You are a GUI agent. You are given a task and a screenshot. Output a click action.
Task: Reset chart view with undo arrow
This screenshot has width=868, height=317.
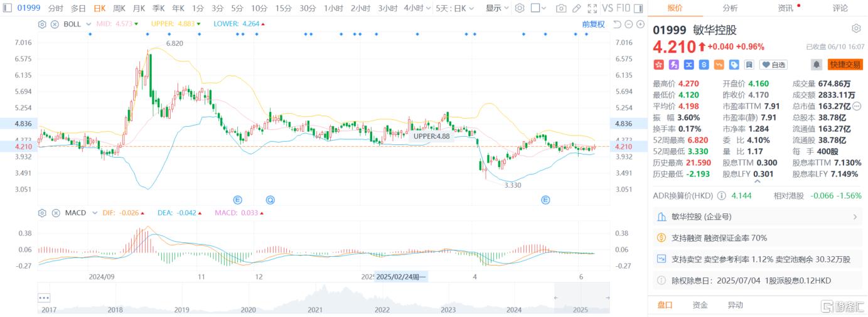(x=617, y=24)
